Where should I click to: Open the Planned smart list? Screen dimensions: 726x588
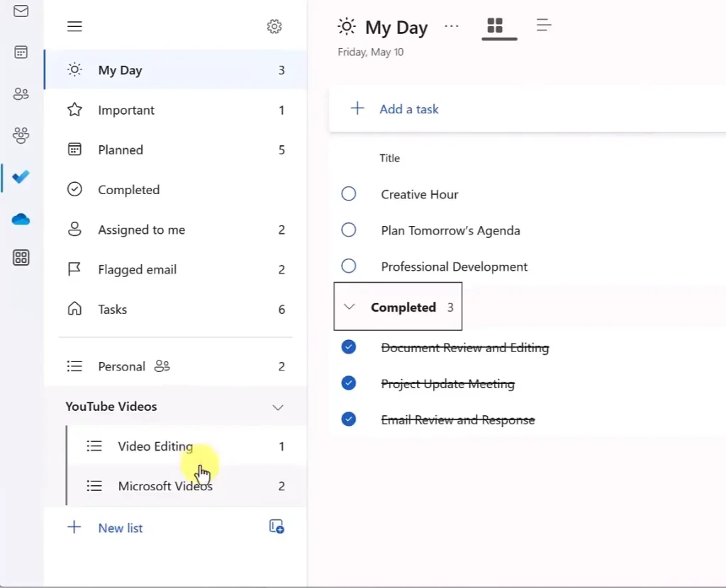[121, 150]
